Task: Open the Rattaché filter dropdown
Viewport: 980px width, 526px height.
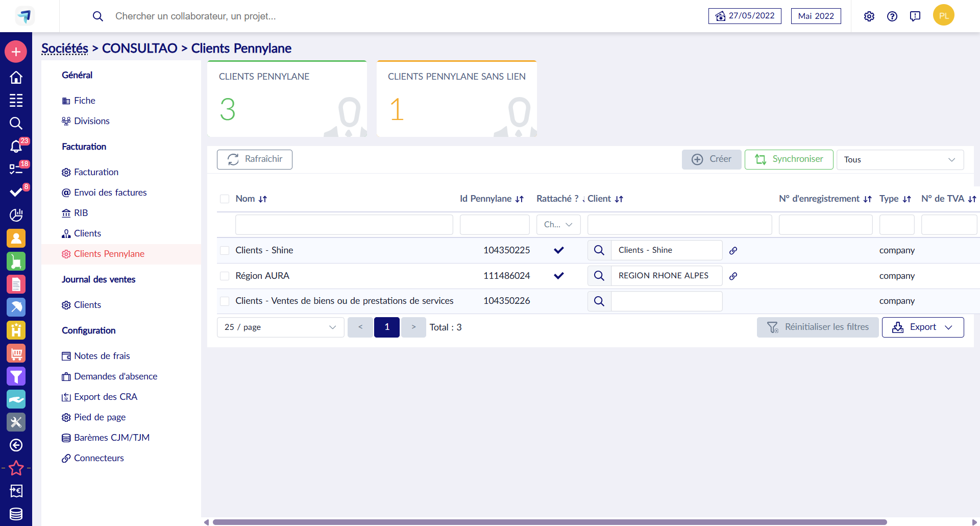Action: point(558,225)
